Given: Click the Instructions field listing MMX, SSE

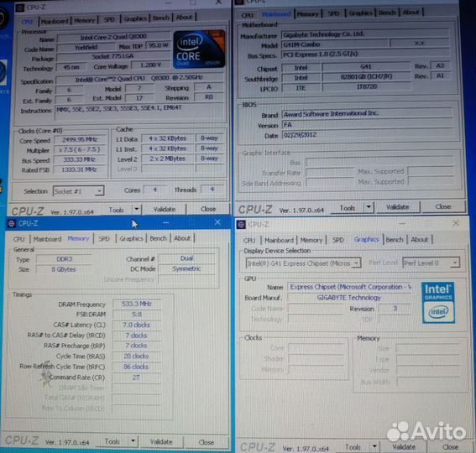Looking at the screenshot, I should point(139,112).
